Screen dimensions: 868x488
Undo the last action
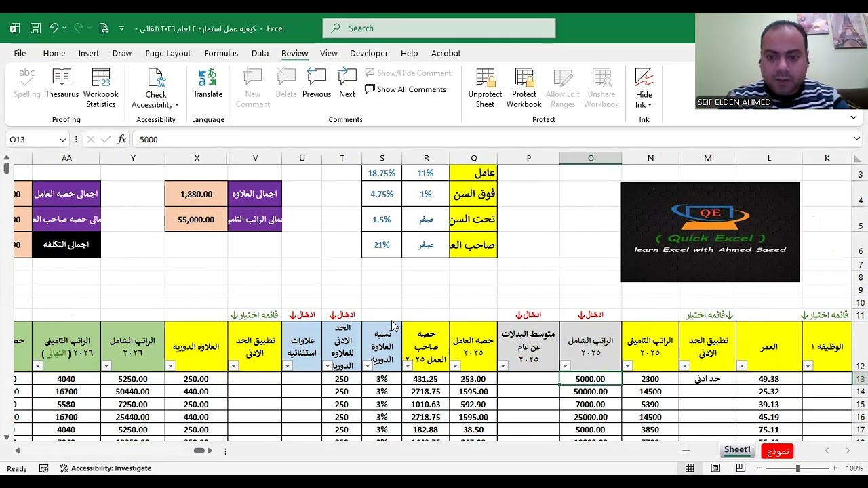coord(54,28)
